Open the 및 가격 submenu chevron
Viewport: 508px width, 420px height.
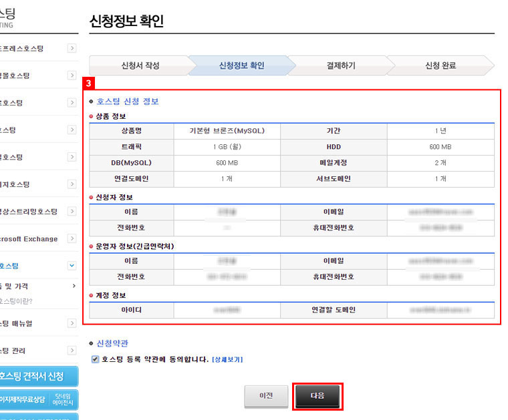(x=74, y=286)
